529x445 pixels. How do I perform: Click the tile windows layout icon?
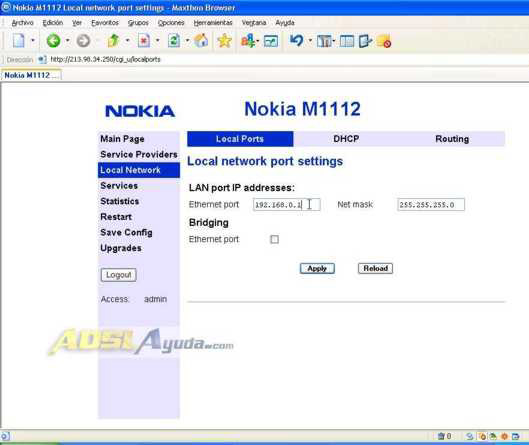[324, 41]
